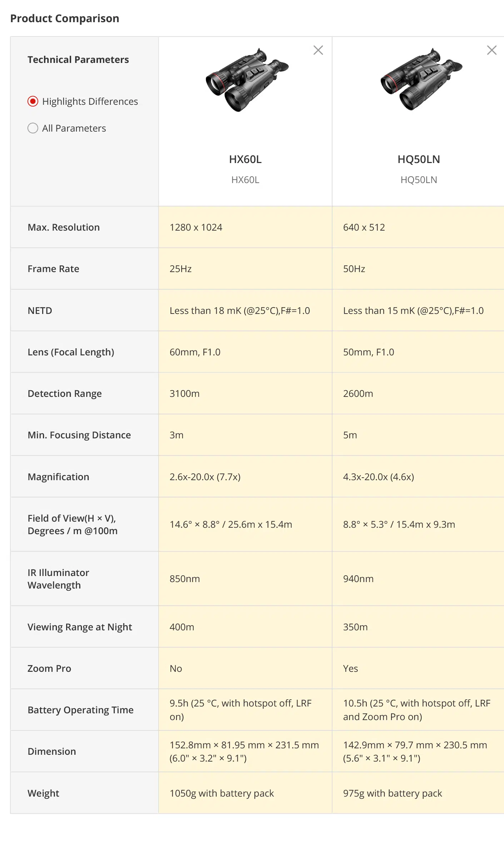Click the gray HX60L model subtitle
The width and height of the screenshot is (504, 842).
[245, 180]
